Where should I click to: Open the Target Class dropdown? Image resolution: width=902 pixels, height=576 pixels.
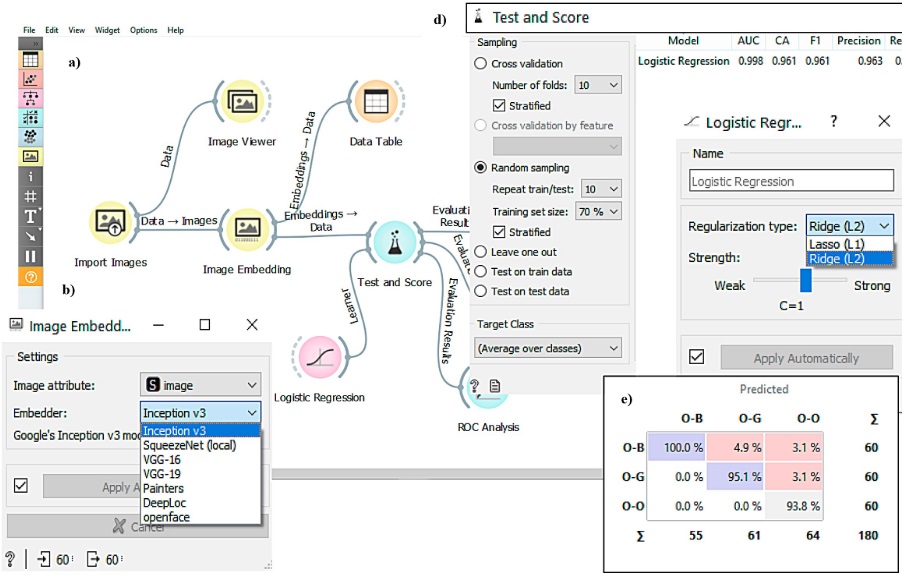(x=549, y=348)
